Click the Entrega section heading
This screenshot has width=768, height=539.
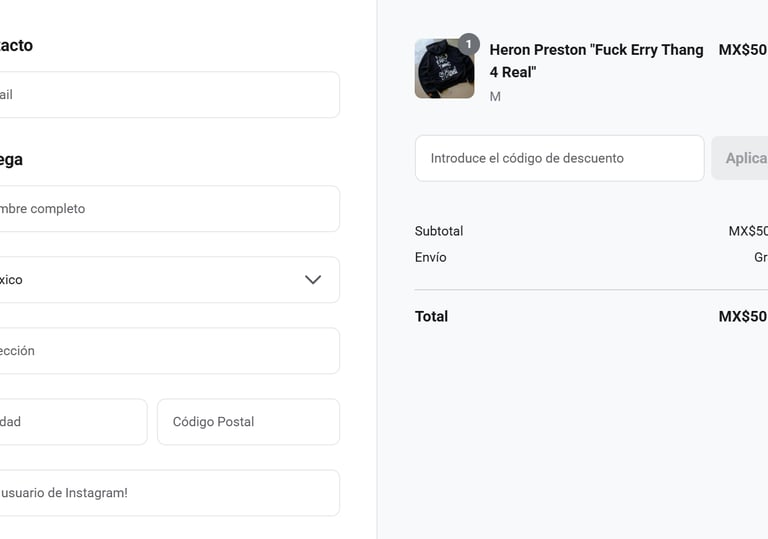tap(11, 159)
